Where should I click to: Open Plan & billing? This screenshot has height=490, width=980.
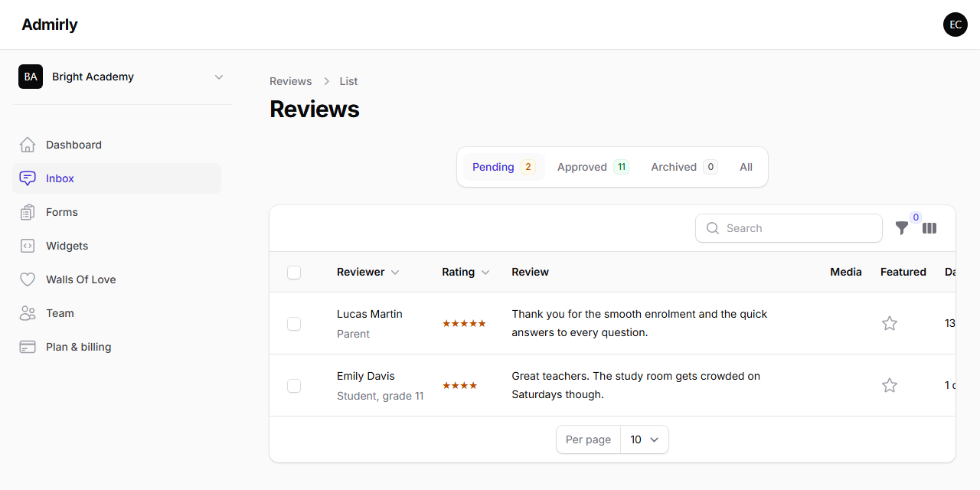coord(116,347)
